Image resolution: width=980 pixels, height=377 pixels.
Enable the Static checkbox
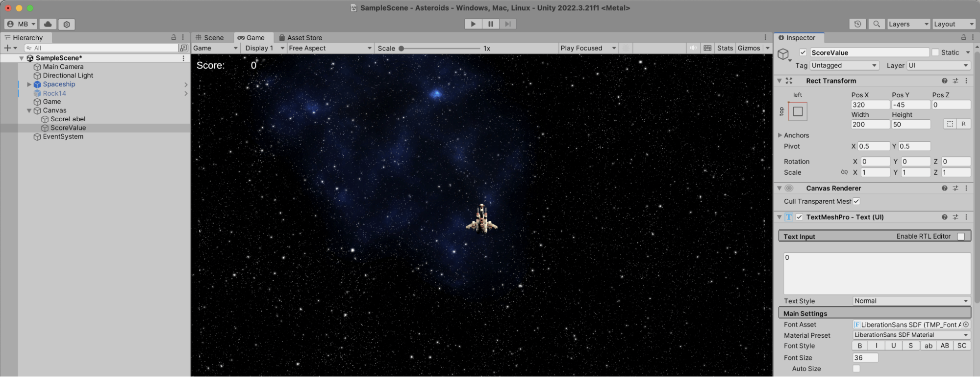[935, 53]
